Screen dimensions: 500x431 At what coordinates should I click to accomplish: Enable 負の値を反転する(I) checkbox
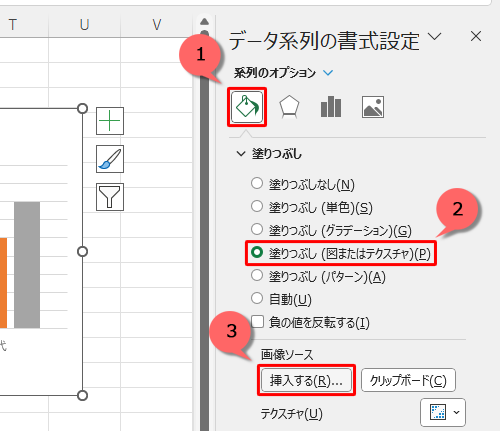257,322
